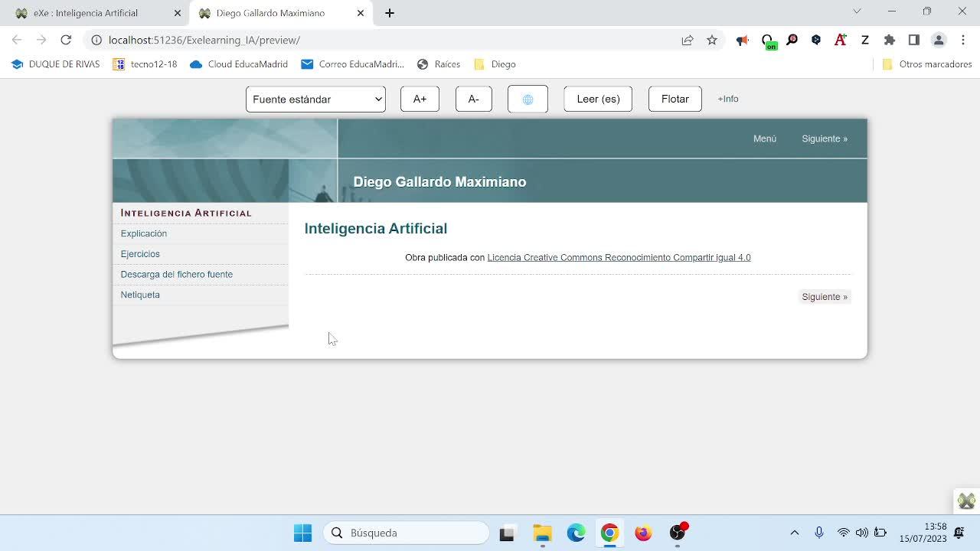Click the +Info link
This screenshot has height=551, width=980.
pos(728,99)
